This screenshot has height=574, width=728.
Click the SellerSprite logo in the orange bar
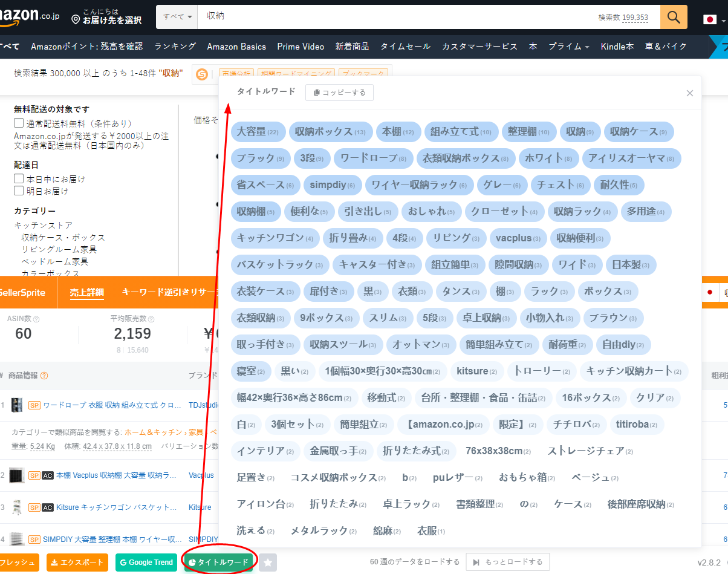click(x=23, y=293)
